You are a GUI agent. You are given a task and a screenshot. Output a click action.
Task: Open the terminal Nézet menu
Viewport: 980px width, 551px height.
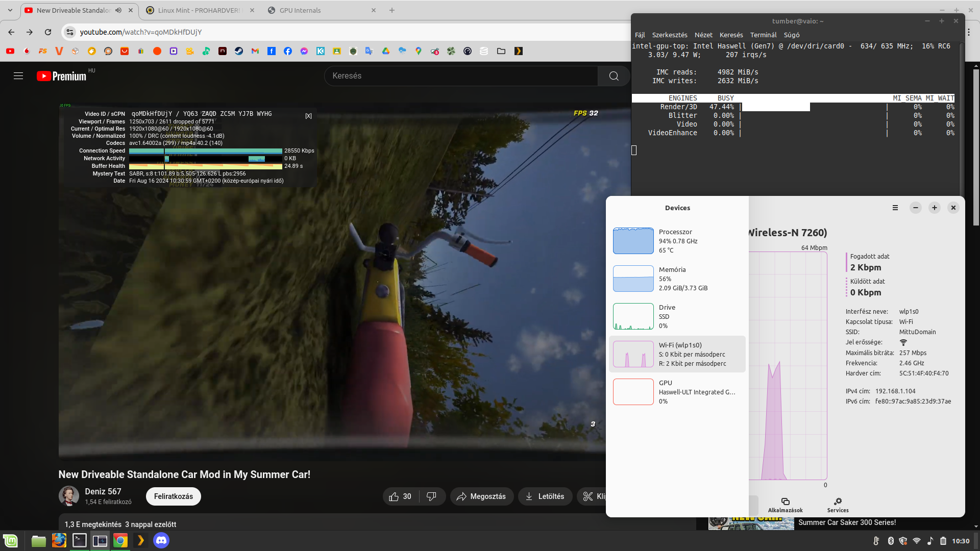(703, 35)
